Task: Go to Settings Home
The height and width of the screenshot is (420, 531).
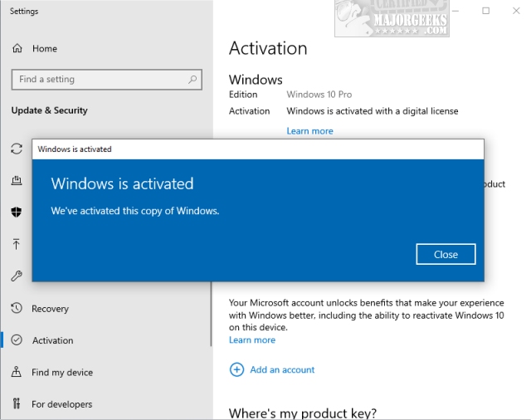Action: (x=35, y=49)
